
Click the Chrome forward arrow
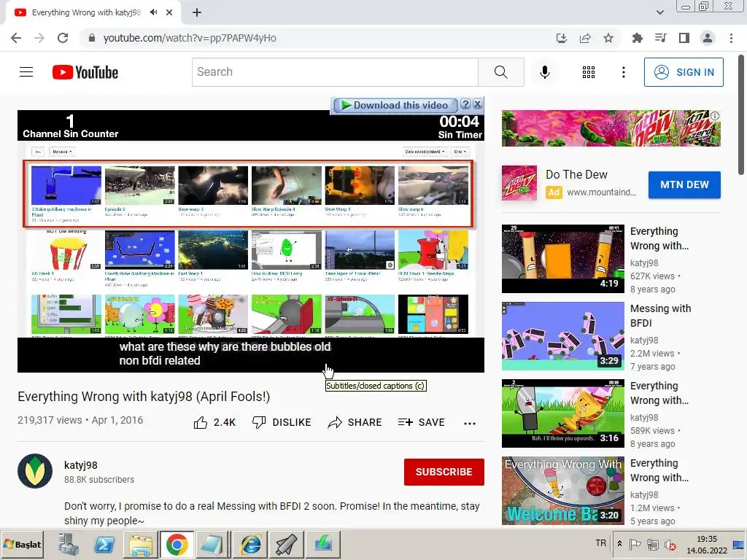click(39, 38)
